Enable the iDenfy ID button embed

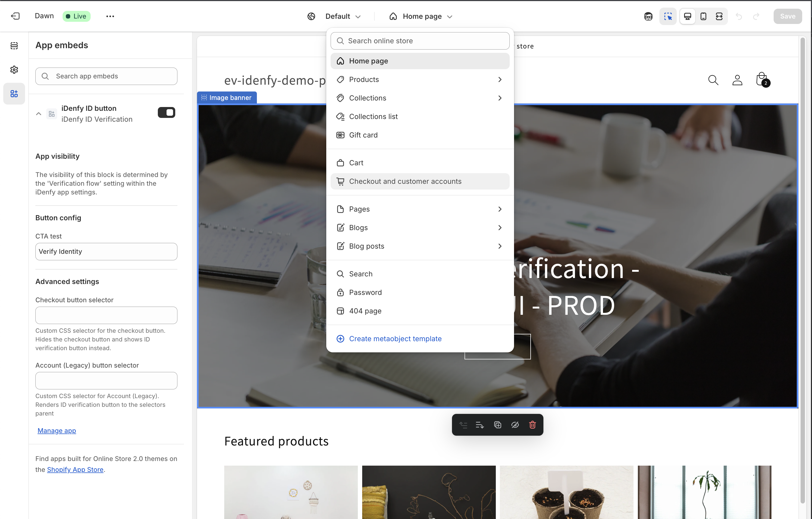[x=166, y=112]
